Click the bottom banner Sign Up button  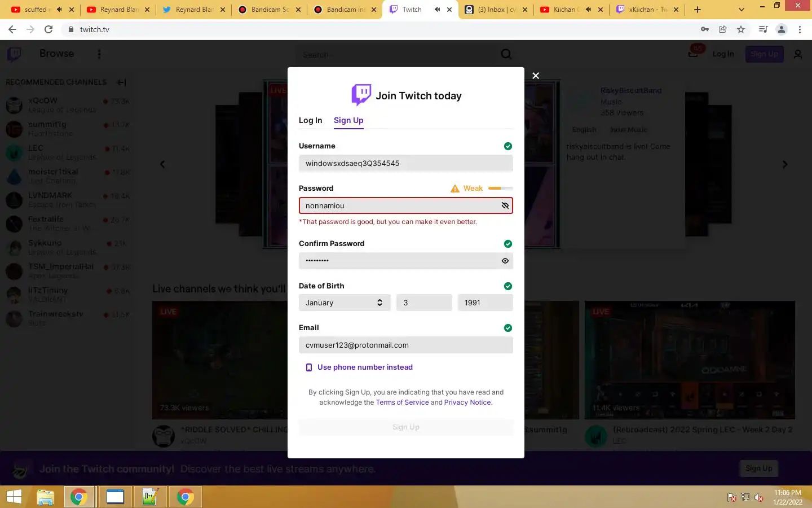pos(759,468)
